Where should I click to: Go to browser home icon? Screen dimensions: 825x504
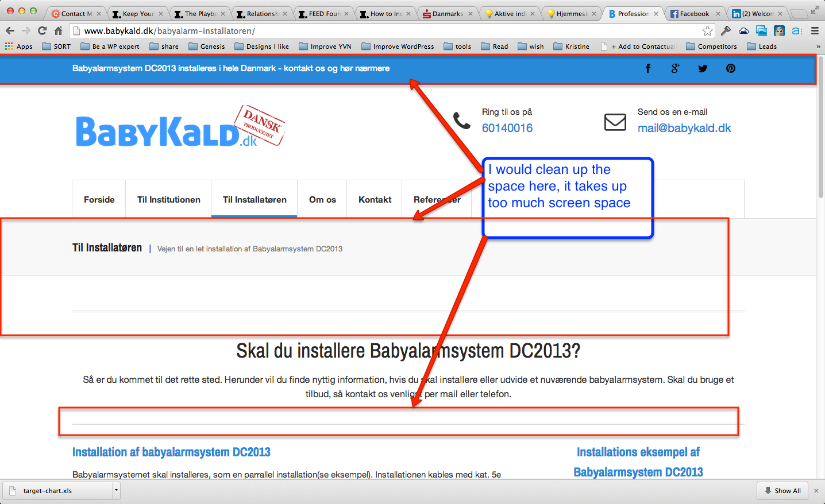click(58, 31)
